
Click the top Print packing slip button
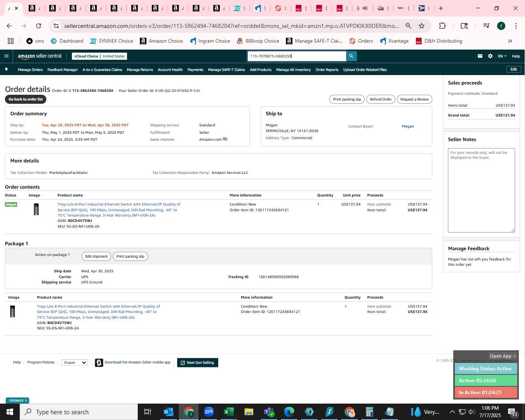pyautogui.click(x=347, y=99)
